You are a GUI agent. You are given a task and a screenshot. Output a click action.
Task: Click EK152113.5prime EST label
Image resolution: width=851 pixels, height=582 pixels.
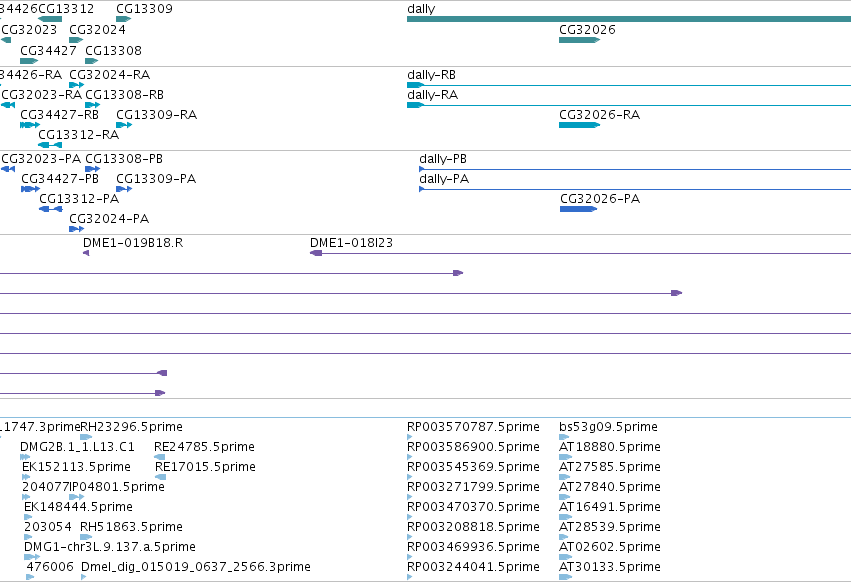pos(77,467)
